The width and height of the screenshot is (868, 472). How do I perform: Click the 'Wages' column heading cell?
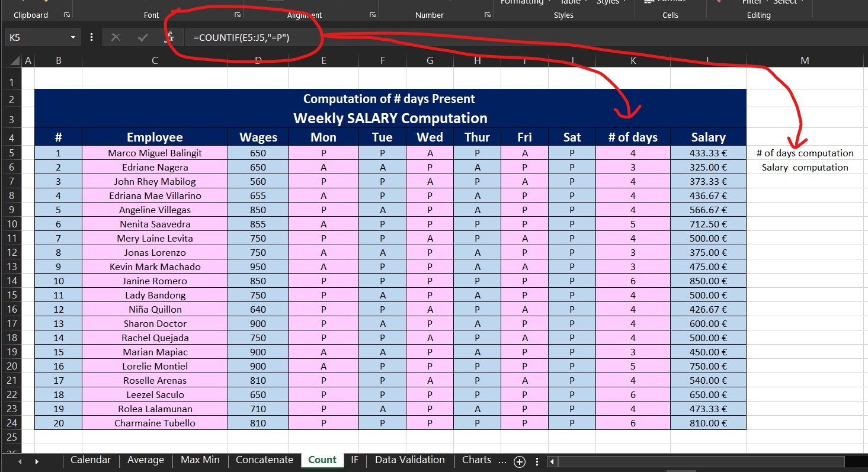click(258, 137)
